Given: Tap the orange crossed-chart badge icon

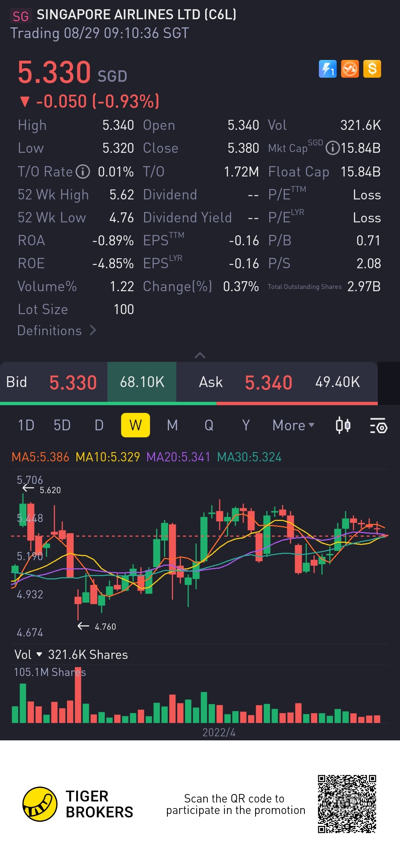Looking at the screenshot, I should pyautogui.click(x=350, y=69).
